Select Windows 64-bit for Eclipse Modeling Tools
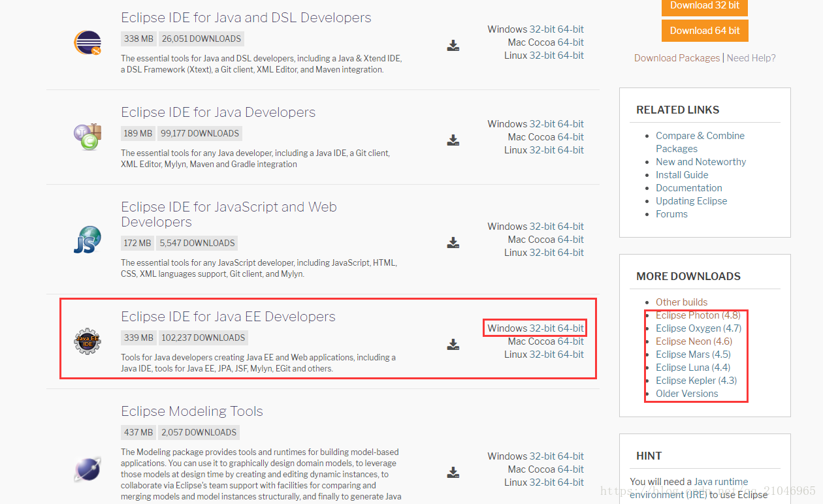This screenshot has width=823, height=504. pyautogui.click(x=571, y=456)
